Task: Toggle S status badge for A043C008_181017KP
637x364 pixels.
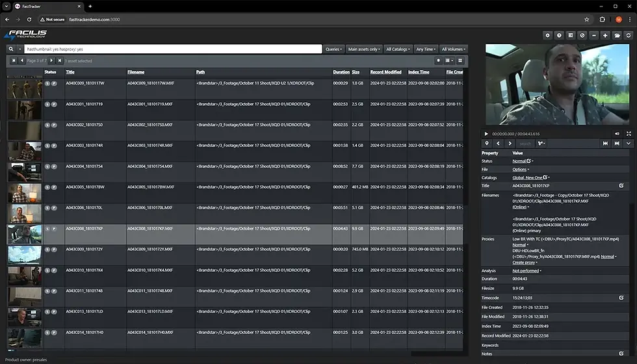Action: pos(47,229)
